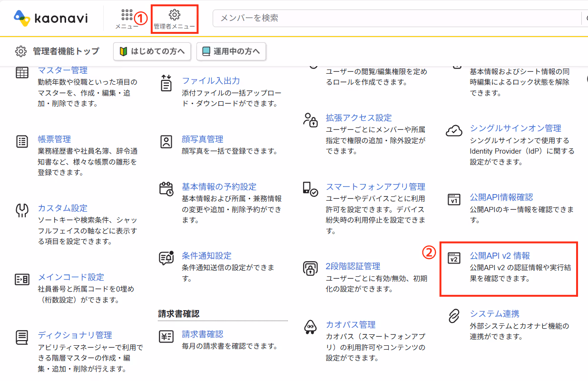The image size is (588, 381).
Task: Click the 請求書確認 yen icon
Action: (x=166, y=337)
